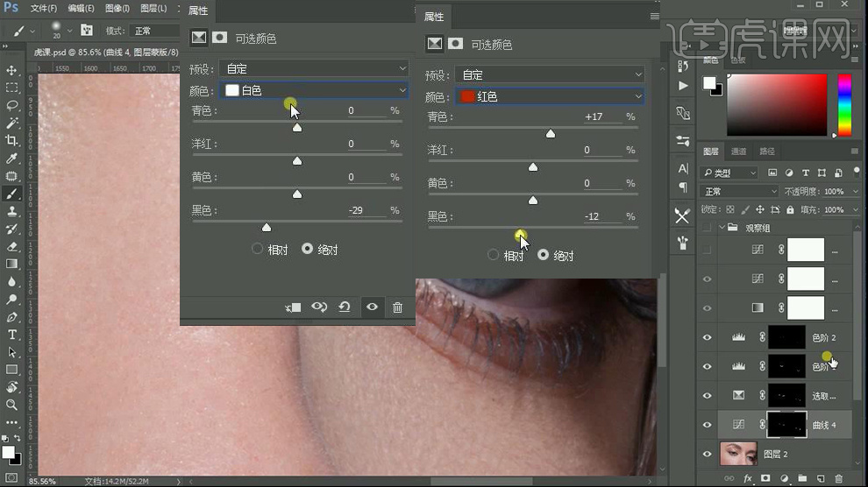Screen dimensions: 868x487
Task: Select 相对 radio in right properties panel
Action: [x=493, y=255]
